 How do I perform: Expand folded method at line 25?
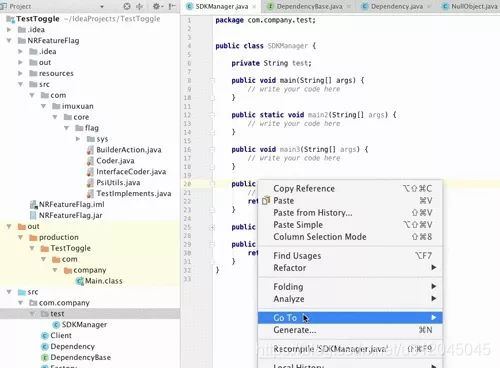pyautogui.click(x=212, y=227)
